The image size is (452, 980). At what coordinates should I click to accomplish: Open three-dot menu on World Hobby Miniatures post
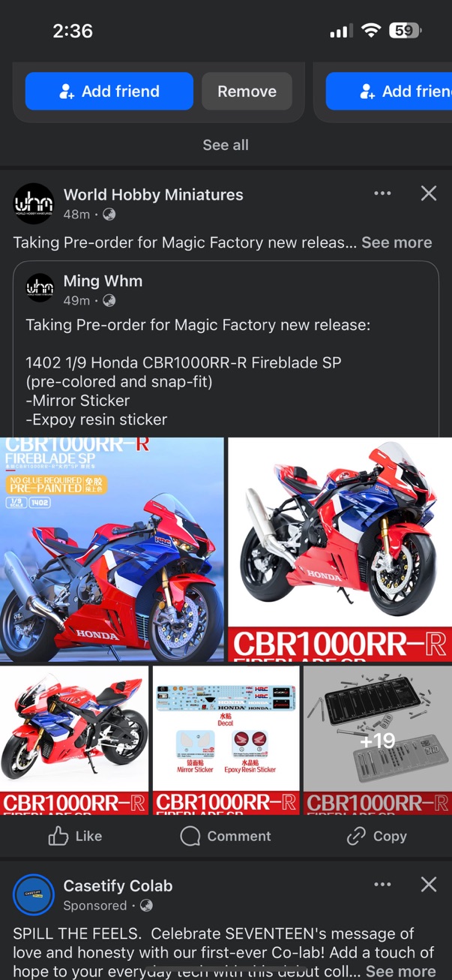tap(382, 194)
